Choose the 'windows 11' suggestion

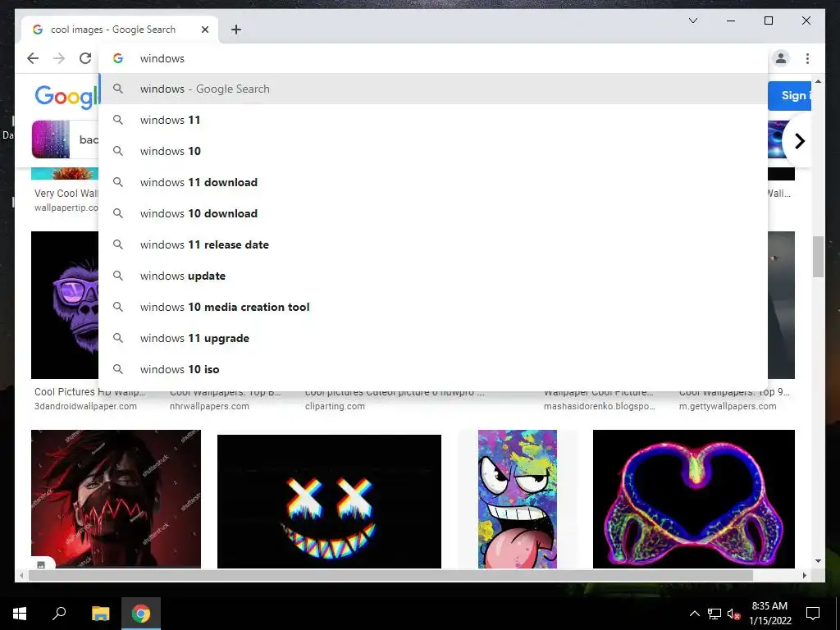click(x=433, y=120)
